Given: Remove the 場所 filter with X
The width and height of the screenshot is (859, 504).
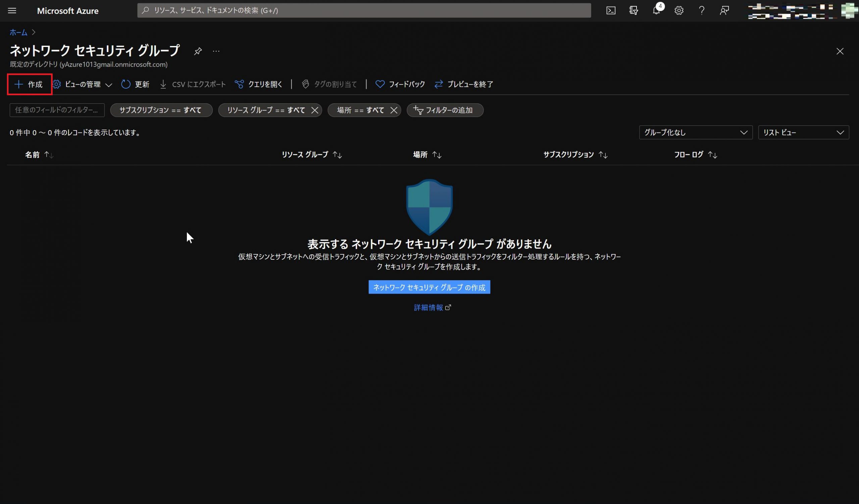Looking at the screenshot, I should pyautogui.click(x=394, y=110).
